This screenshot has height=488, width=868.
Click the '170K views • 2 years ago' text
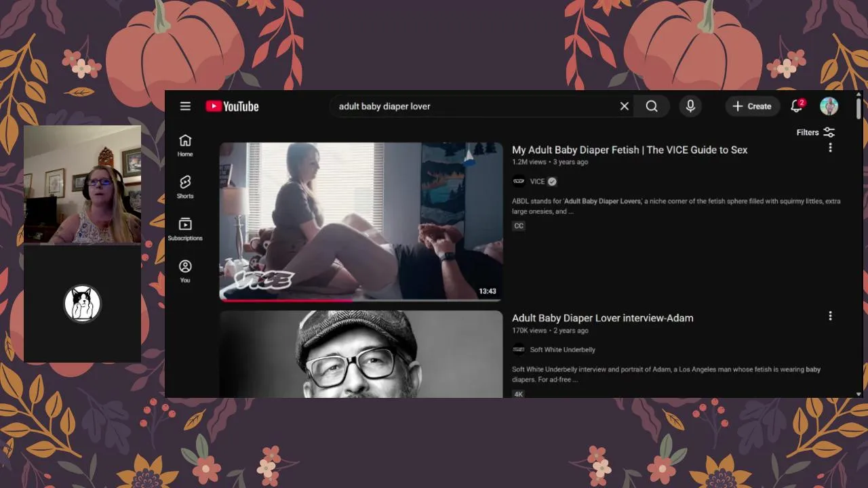(550, 331)
